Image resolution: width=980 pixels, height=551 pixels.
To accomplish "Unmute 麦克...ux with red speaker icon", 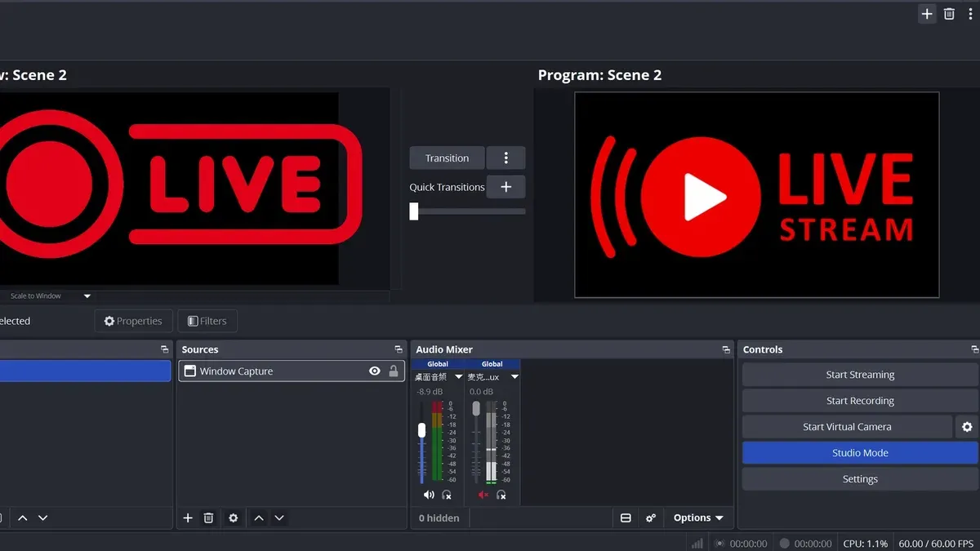I will pyautogui.click(x=483, y=495).
